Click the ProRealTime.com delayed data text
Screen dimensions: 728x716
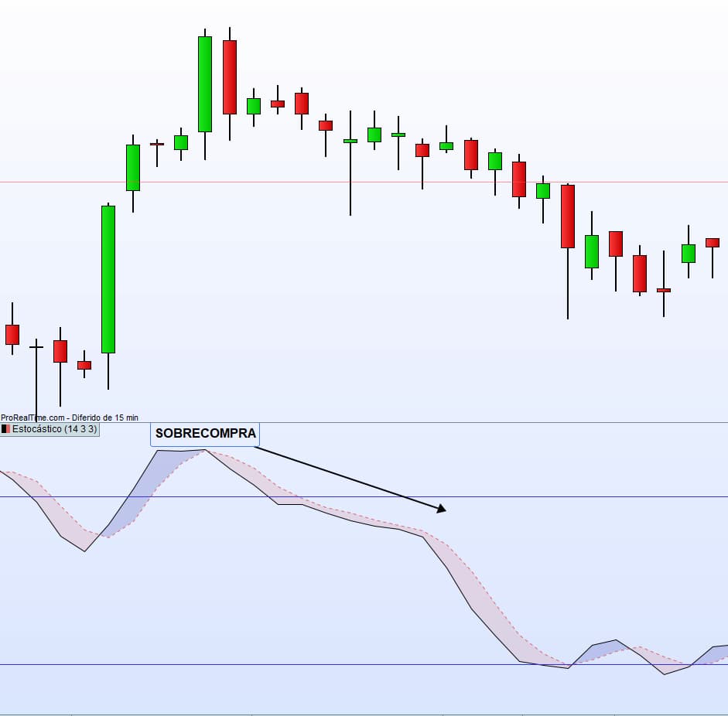coord(70,418)
